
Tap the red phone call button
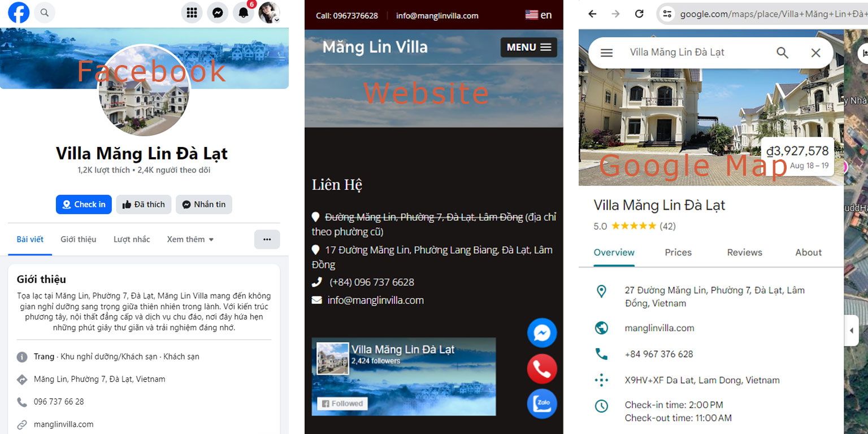(542, 368)
